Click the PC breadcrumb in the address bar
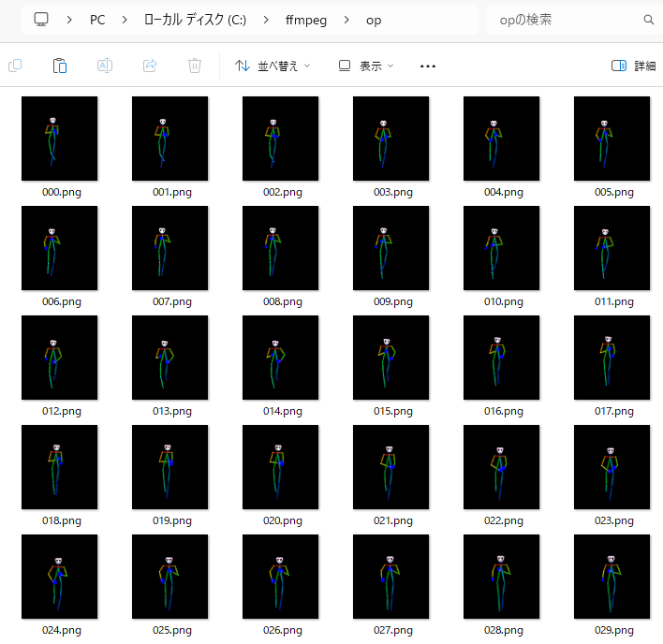The width and height of the screenshot is (663, 644). (97, 20)
